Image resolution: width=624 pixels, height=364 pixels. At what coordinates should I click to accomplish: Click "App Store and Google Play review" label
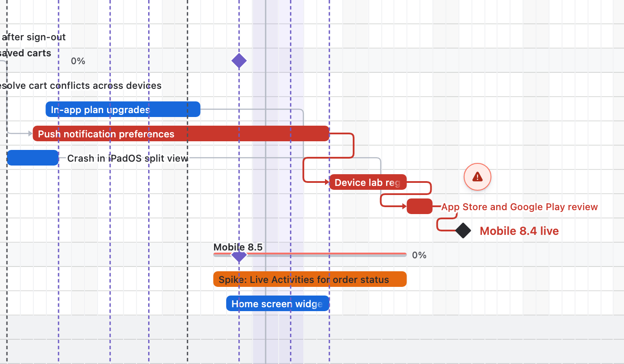tap(520, 207)
